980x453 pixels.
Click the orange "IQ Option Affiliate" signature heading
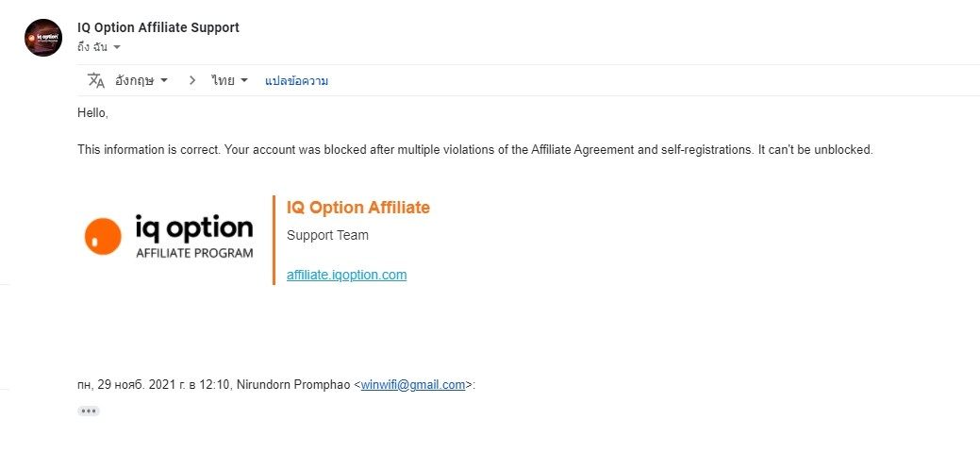pyautogui.click(x=357, y=208)
